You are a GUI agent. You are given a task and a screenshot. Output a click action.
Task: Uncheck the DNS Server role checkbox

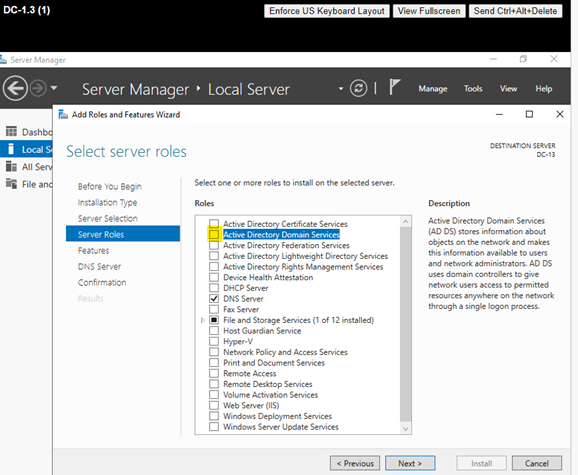coord(214,298)
